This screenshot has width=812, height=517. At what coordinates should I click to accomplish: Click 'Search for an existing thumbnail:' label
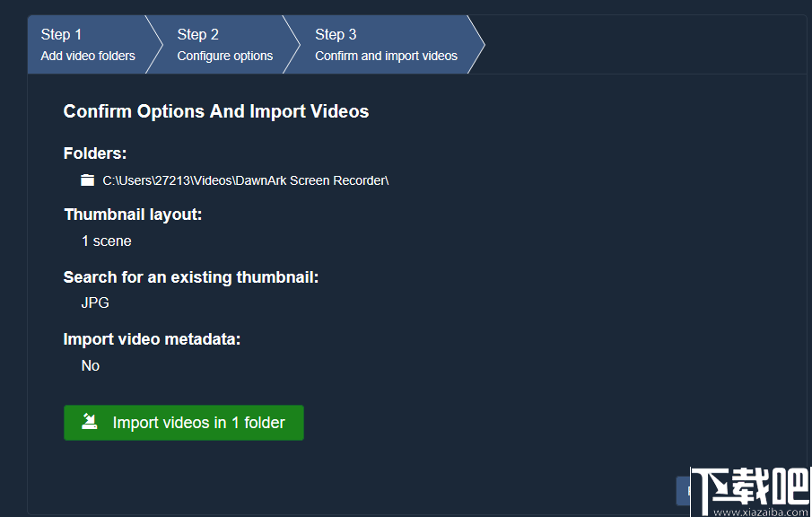[x=191, y=277]
